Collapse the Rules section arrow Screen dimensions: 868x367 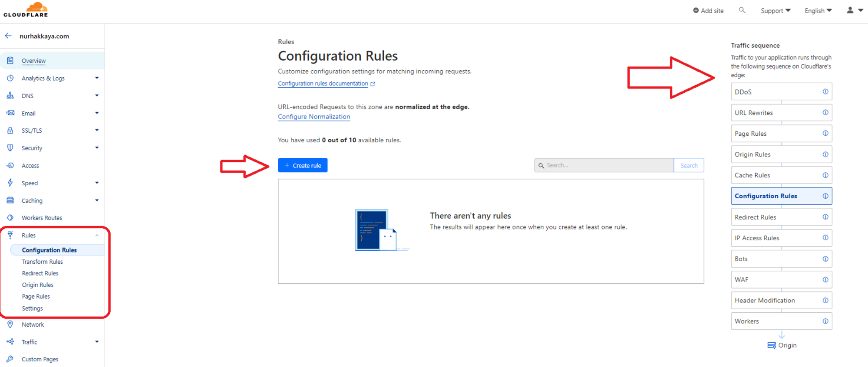tap(97, 235)
